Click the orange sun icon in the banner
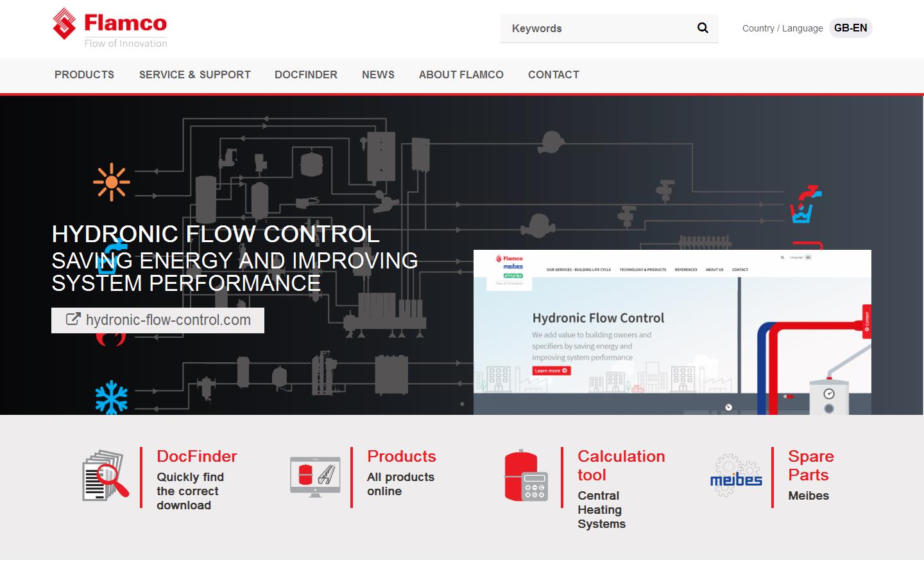Image resolution: width=924 pixels, height=578 pixels. tap(110, 180)
